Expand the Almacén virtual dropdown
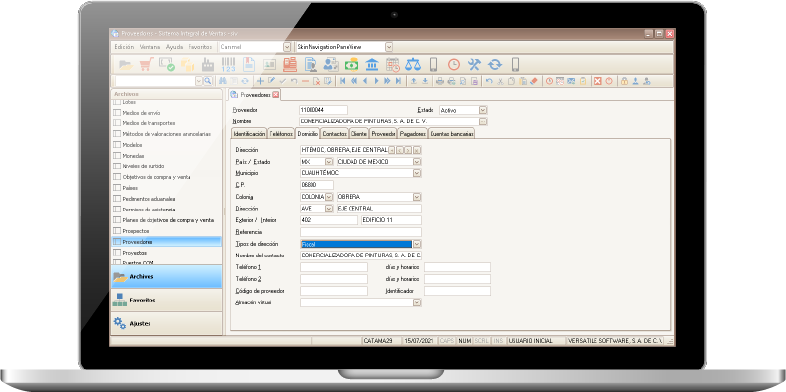 point(417,303)
